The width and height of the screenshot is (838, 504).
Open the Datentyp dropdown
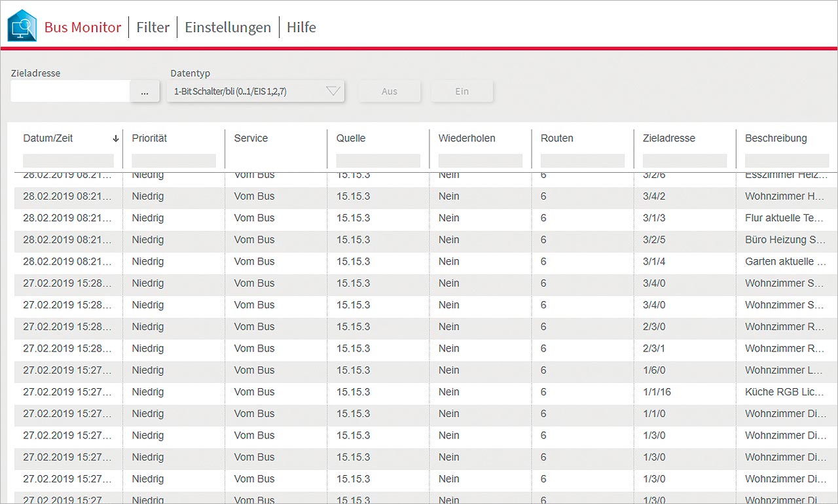coord(256,92)
